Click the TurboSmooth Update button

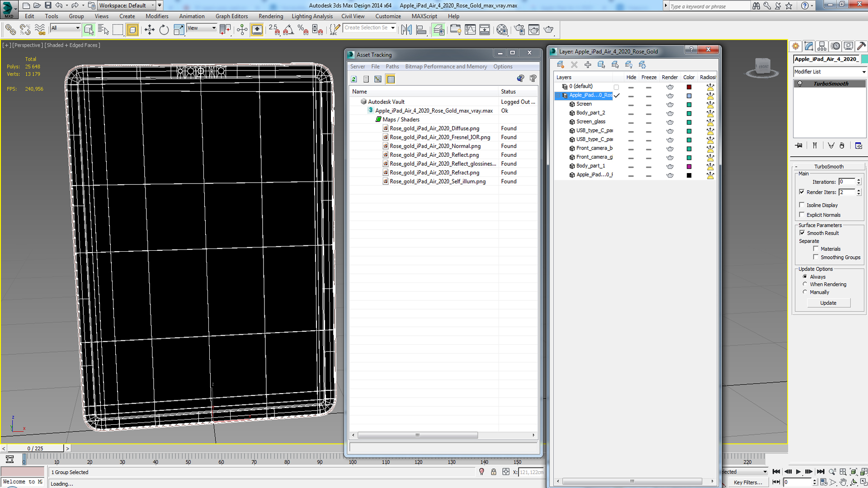(x=828, y=303)
